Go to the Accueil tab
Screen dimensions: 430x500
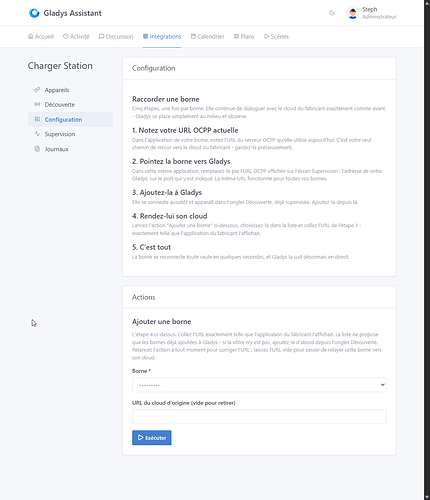coord(41,36)
